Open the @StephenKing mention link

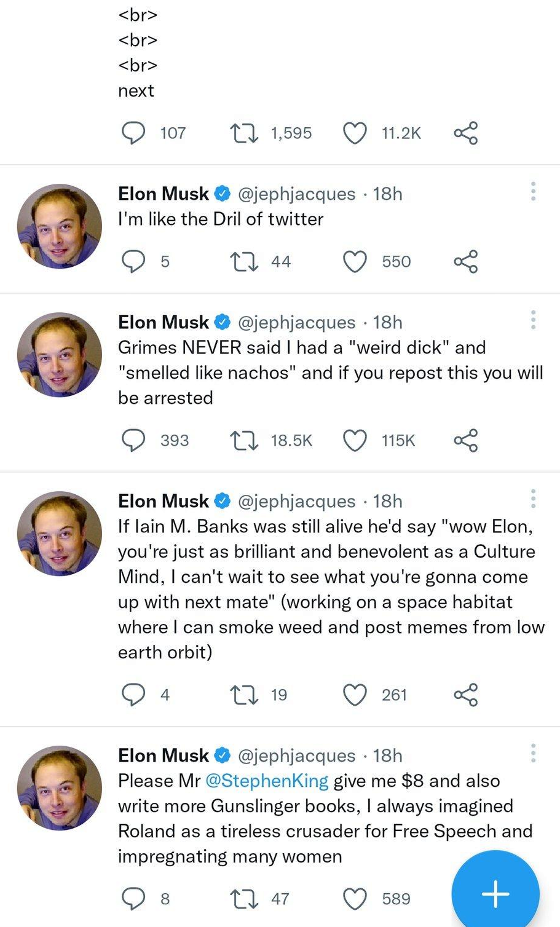[x=267, y=781]
